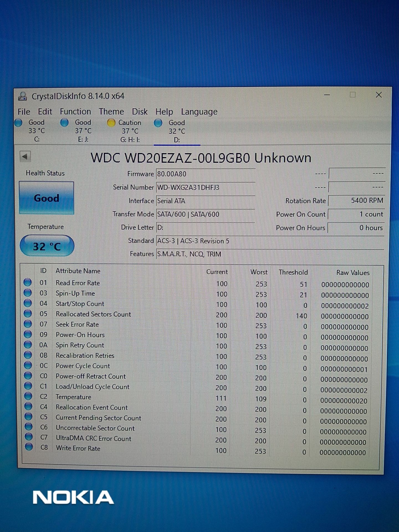Screen dimensions: 399x532
Task: Open the File menu
Action: (24, 112)
